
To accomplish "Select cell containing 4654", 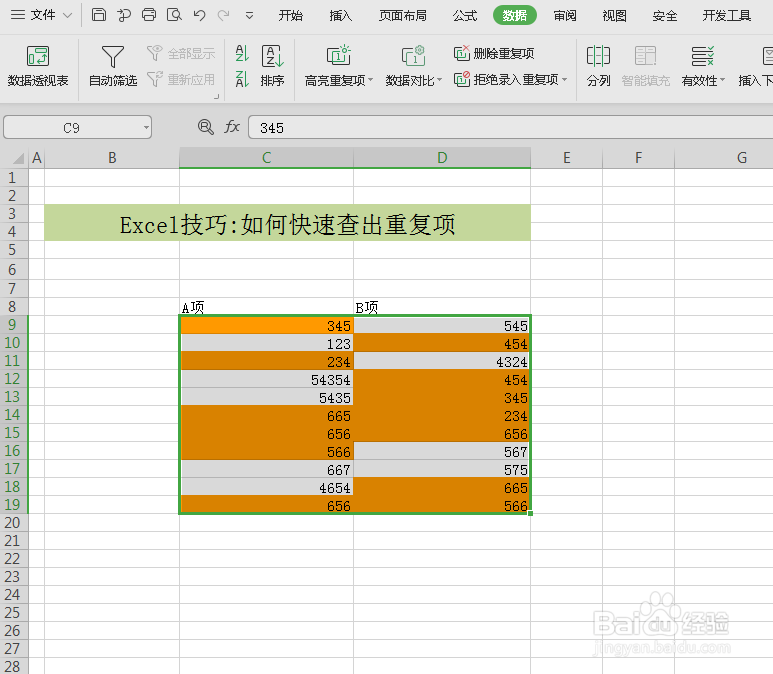I will coord(266,488).
